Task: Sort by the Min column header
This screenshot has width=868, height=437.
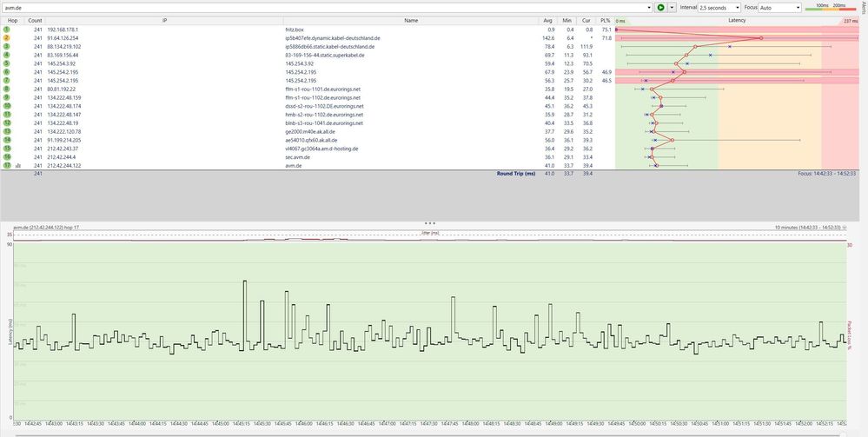Action: click(x=567, y=21)
